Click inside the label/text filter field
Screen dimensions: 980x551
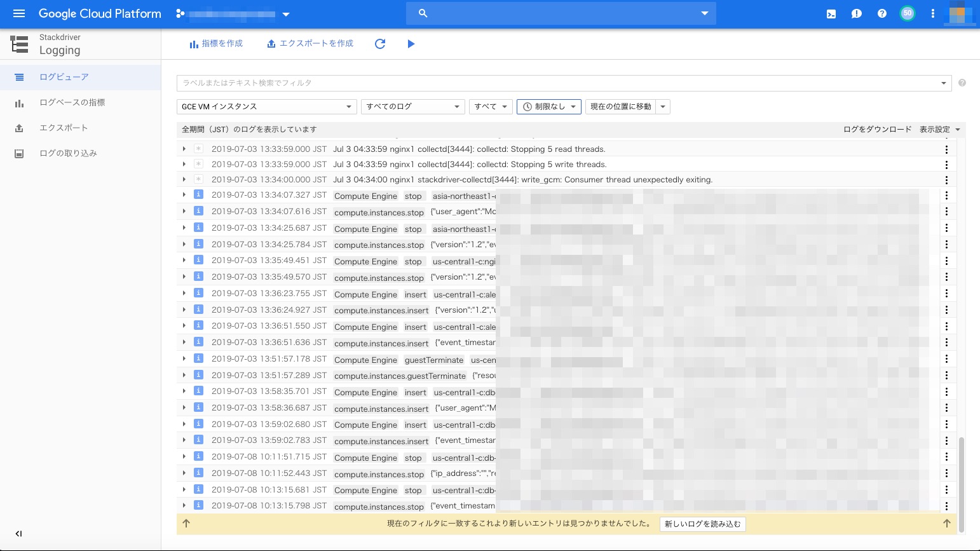(x=445, y=83)
